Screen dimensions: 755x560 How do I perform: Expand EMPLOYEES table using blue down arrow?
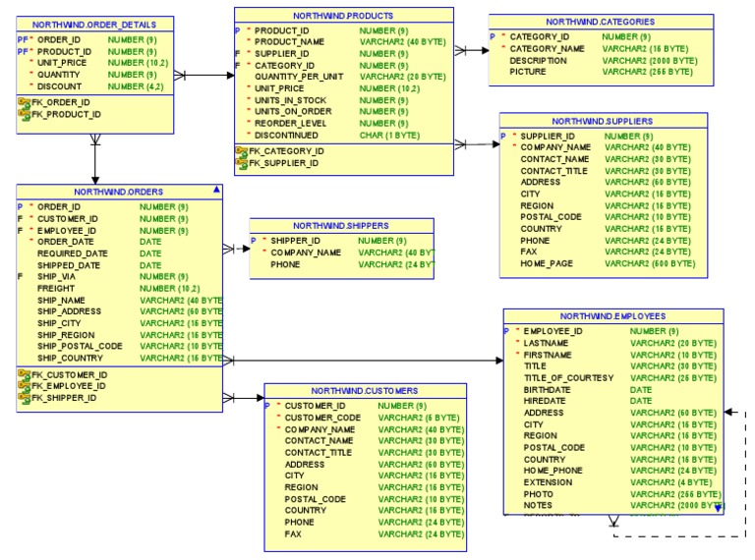coord(718,508)
